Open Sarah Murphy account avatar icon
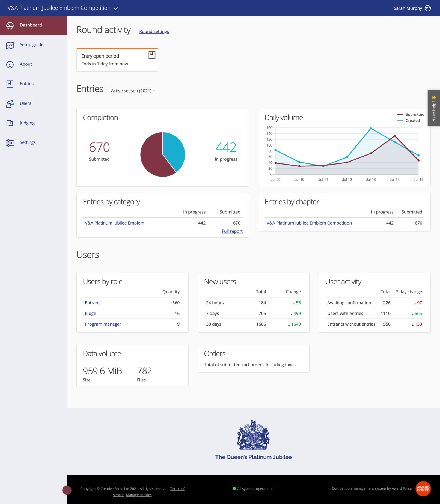 428,8
